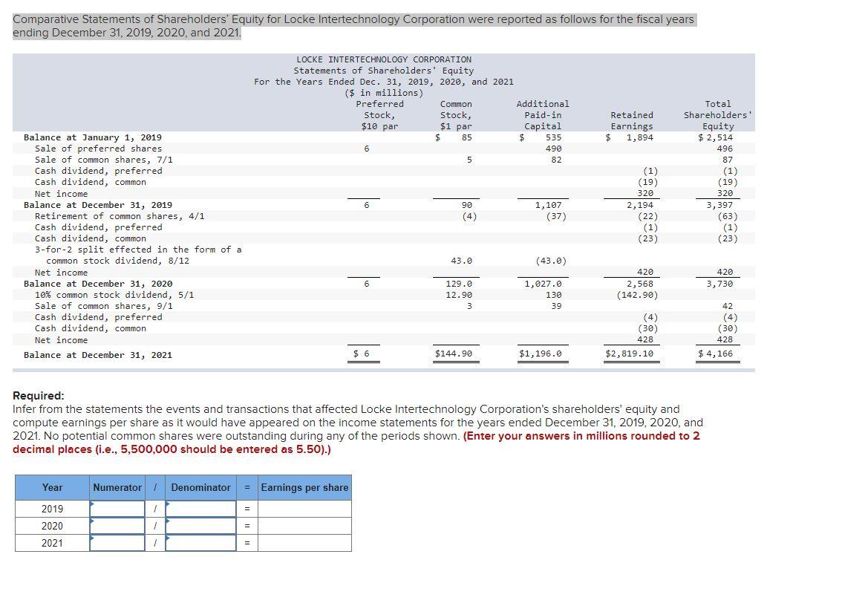
Task: Click the 2021 year label cell
Action: click(53, 543)
